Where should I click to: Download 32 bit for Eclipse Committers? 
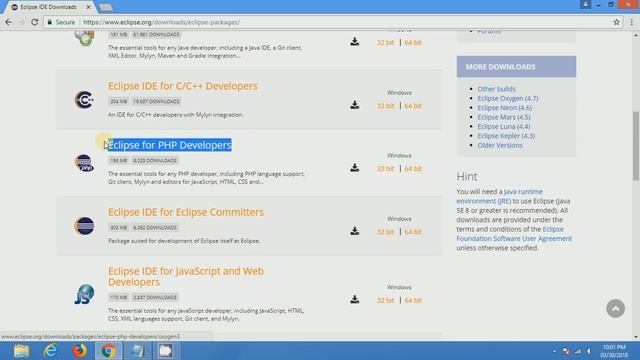tap(385, 232)
